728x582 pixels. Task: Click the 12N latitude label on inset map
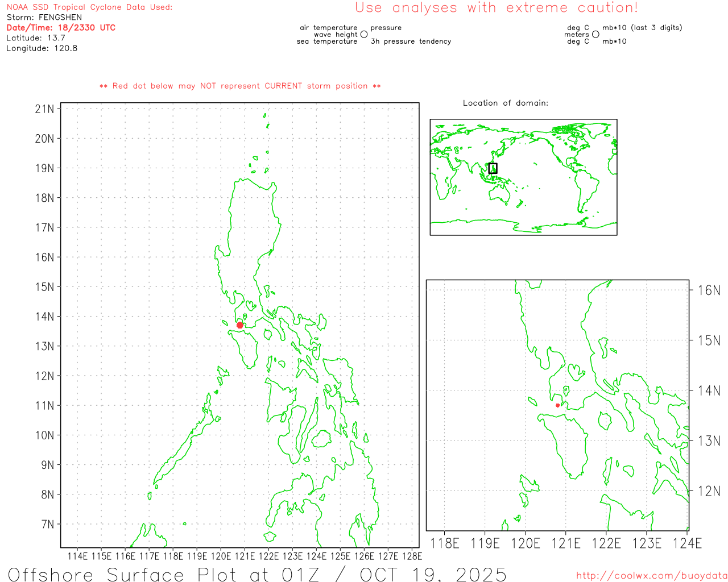(709, 491)
